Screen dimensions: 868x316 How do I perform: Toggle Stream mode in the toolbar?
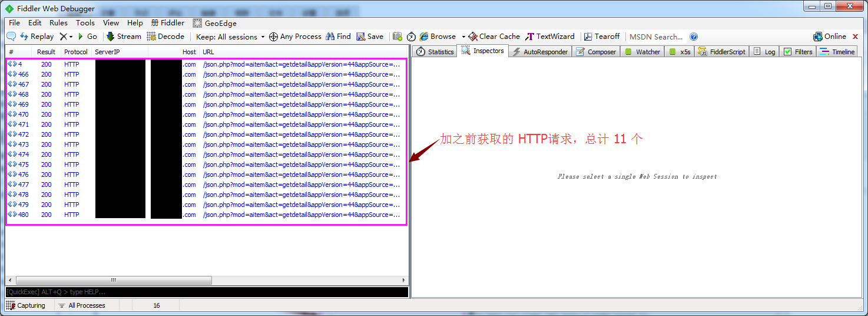(x=124, y=37)
